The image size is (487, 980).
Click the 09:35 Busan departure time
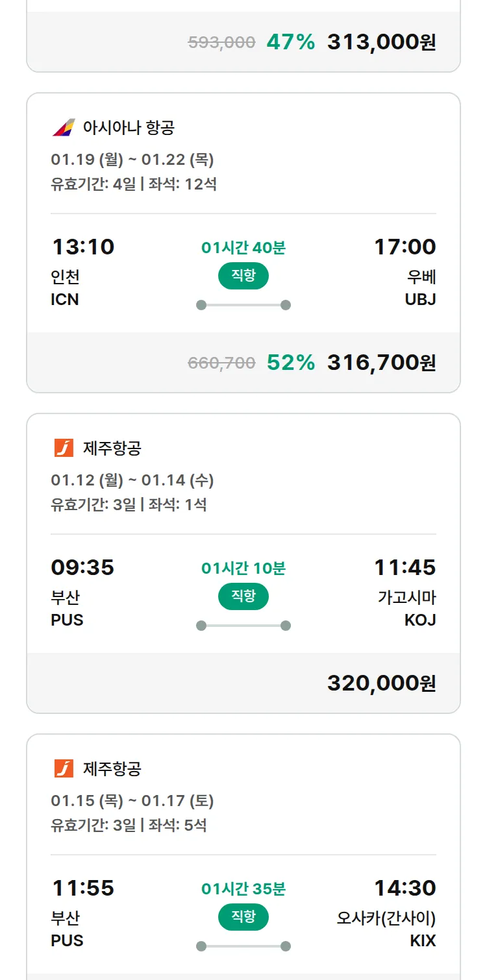click(x=82, y=567)
